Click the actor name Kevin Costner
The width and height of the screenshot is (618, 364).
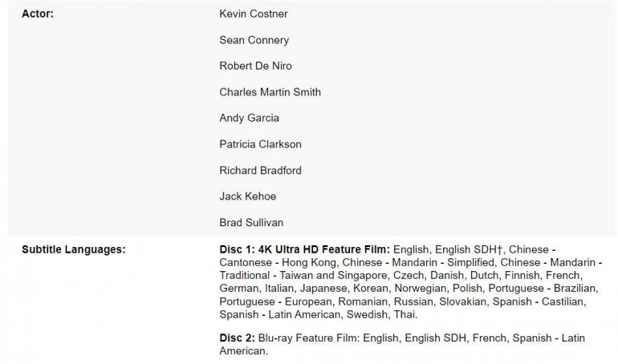coord(253,14)
